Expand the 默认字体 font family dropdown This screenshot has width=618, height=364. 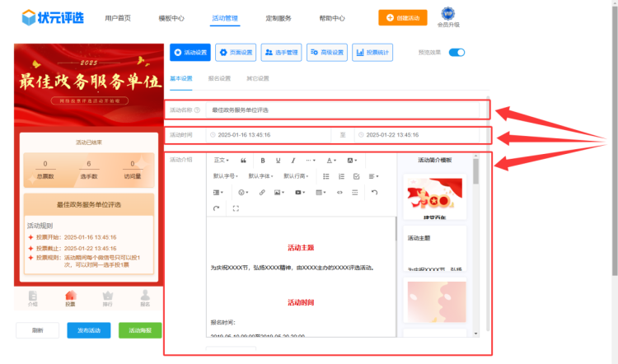260,176
